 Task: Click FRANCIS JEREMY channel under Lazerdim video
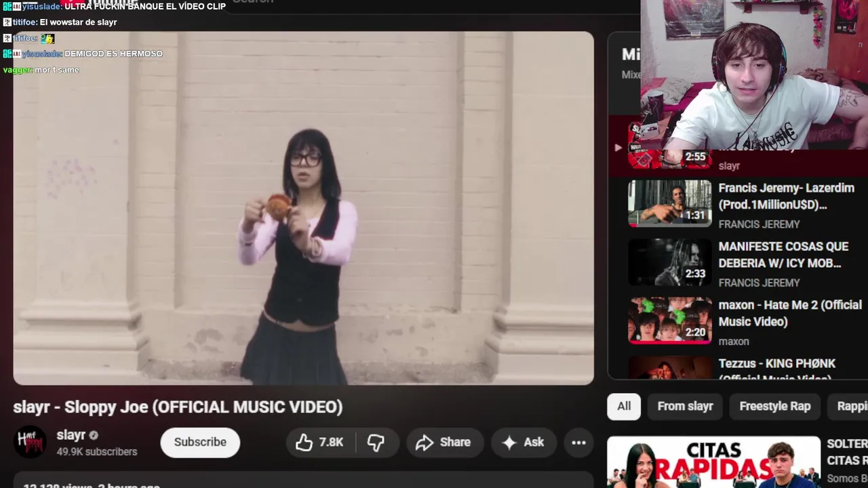click(759, 224)
